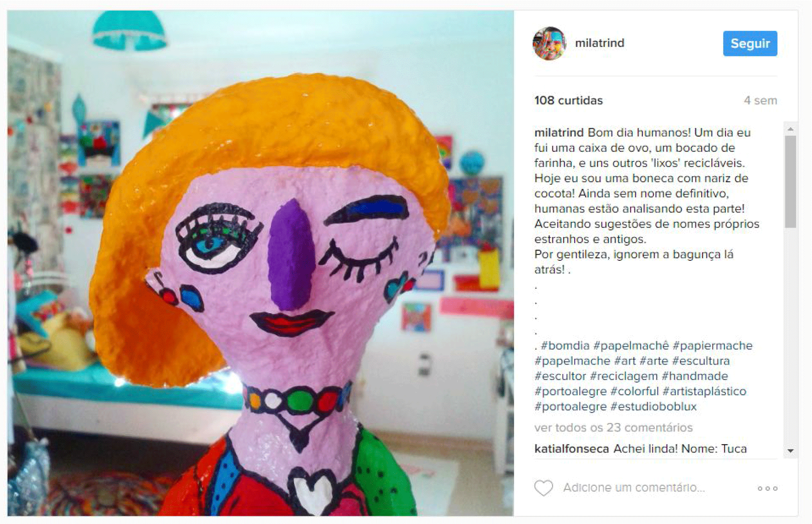Open the #handmade hashtag
This screenshot has width=812, height=524.
pos(695,376)
